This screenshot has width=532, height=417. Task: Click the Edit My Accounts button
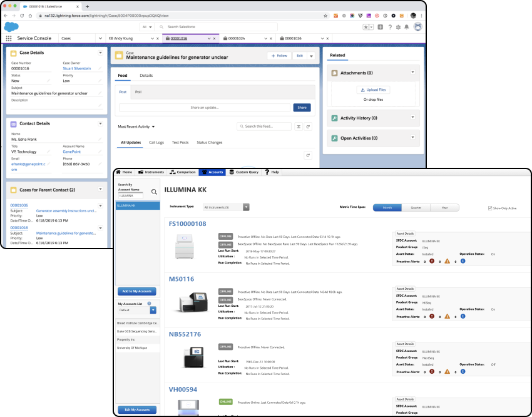coord(137,409)
